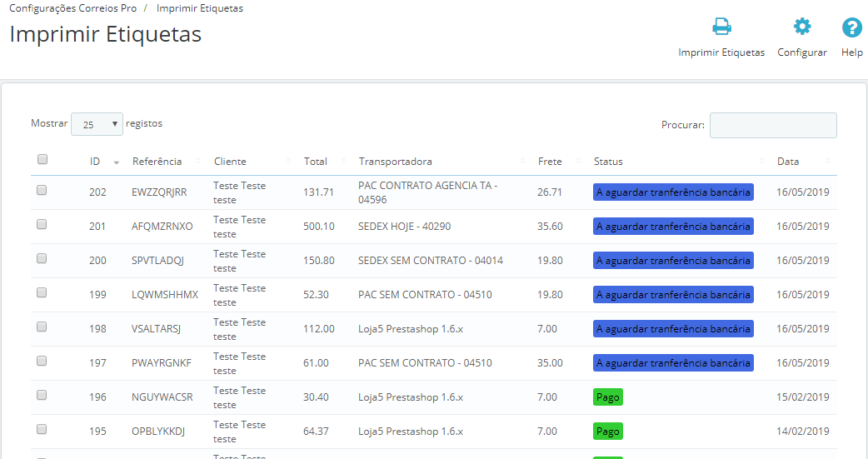
Task: Sort table by Data column
Action: (x=788, y=161)
